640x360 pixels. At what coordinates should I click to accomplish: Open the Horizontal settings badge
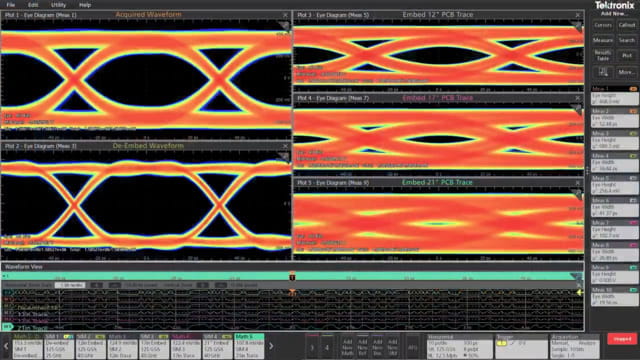tap(460, 347)
